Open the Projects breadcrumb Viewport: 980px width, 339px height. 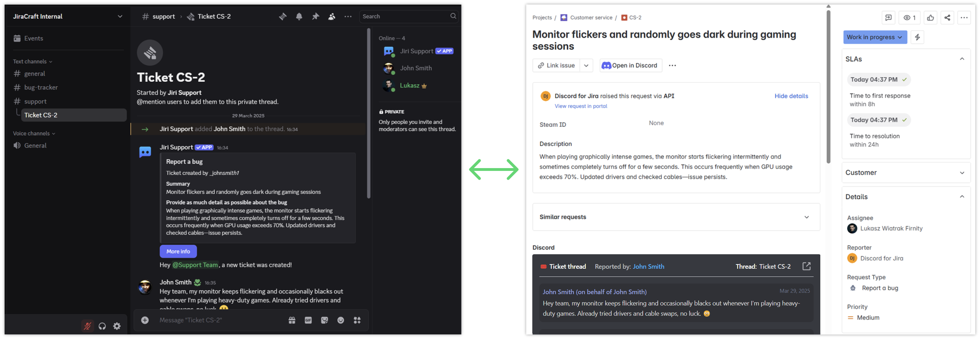tap(542, 17)
